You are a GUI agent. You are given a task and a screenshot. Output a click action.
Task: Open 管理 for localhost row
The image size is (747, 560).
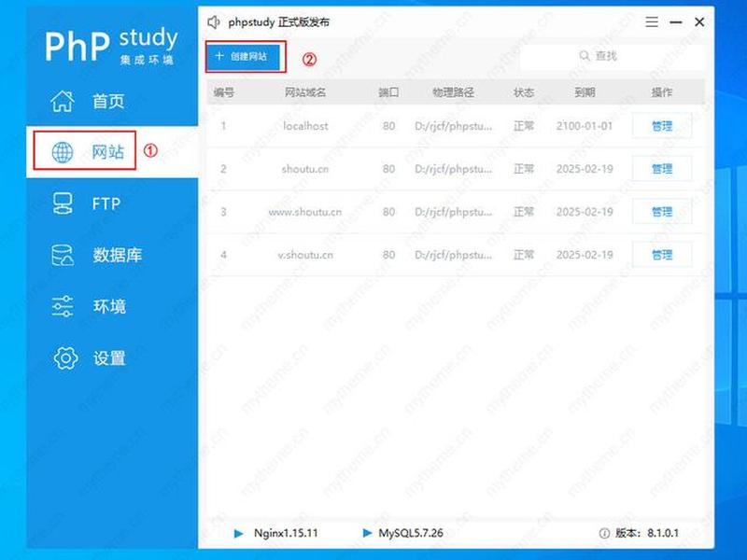pyautogui.click(x=662, y=126)
